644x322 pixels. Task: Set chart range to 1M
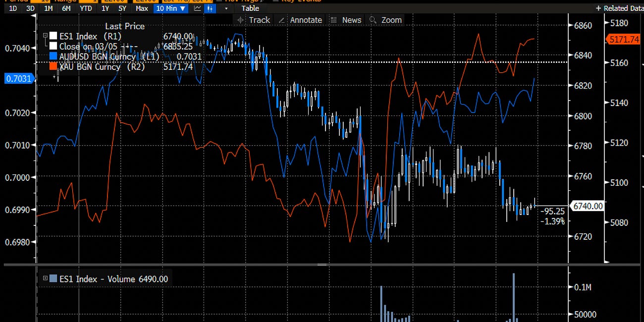48,8
